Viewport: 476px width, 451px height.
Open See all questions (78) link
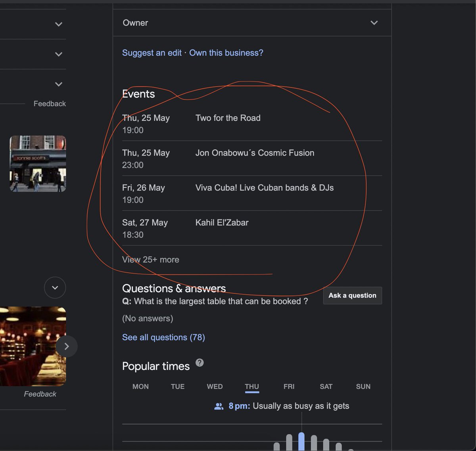(x=163, y=337)
